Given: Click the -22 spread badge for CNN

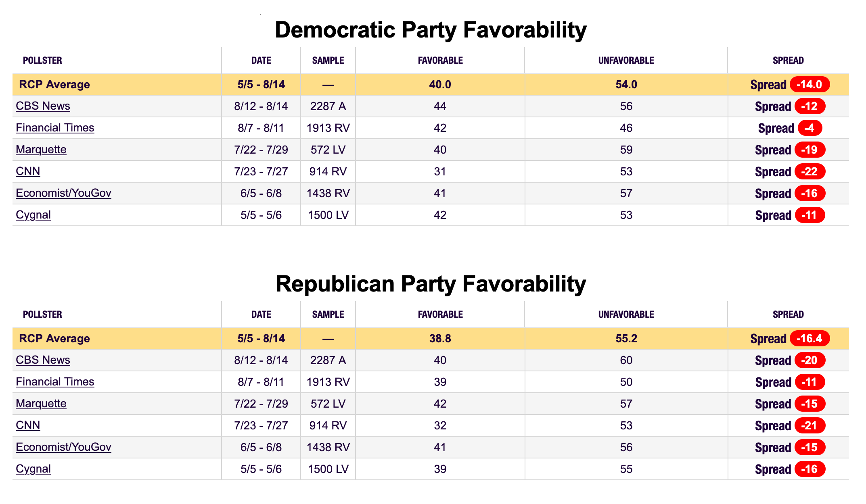Looking at the screenshot, I should [810, 171].
